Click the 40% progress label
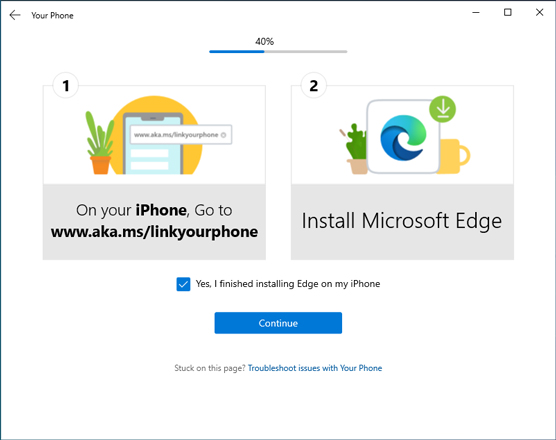The height and width of the screenshot is (440, 556). [265, 41]
